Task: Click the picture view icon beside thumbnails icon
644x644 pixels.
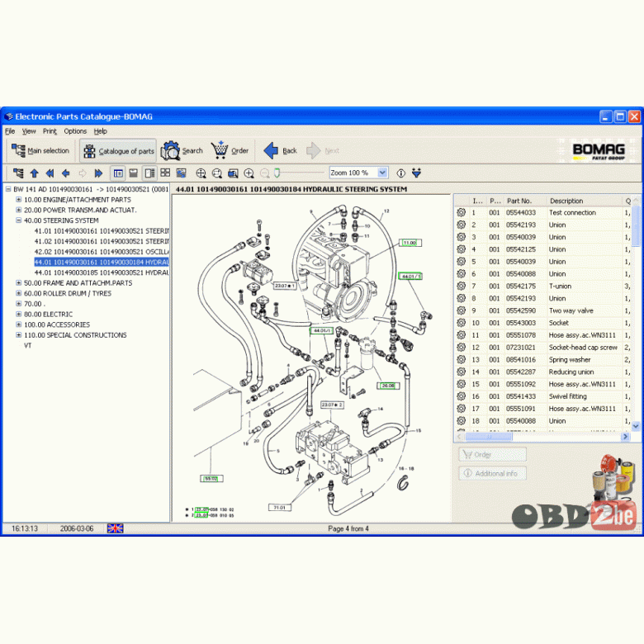Action: [x=181, y=173]
